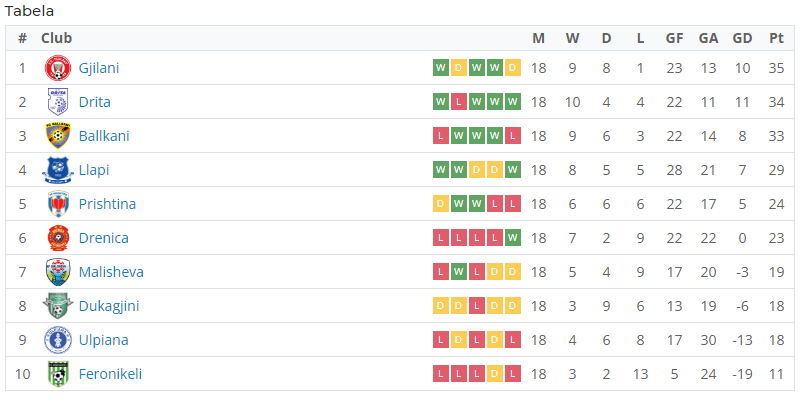
Task: Click the Feronikeli club logo
Action: (x=58, y=374)
